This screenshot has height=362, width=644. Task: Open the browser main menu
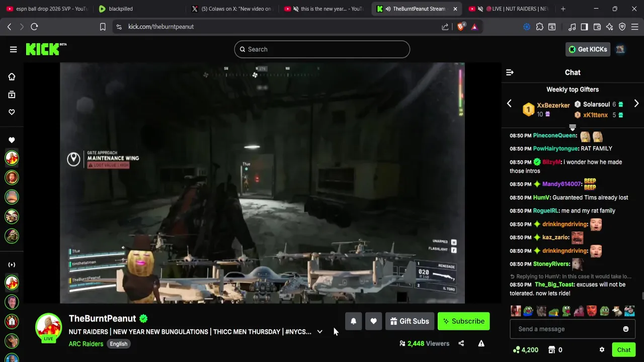coord(634,27)
